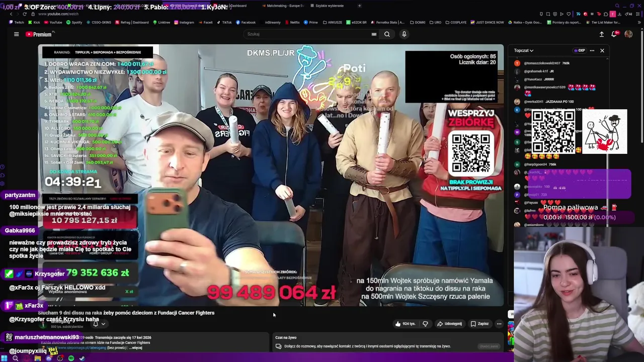Open the Spotify bookmark

74,22
